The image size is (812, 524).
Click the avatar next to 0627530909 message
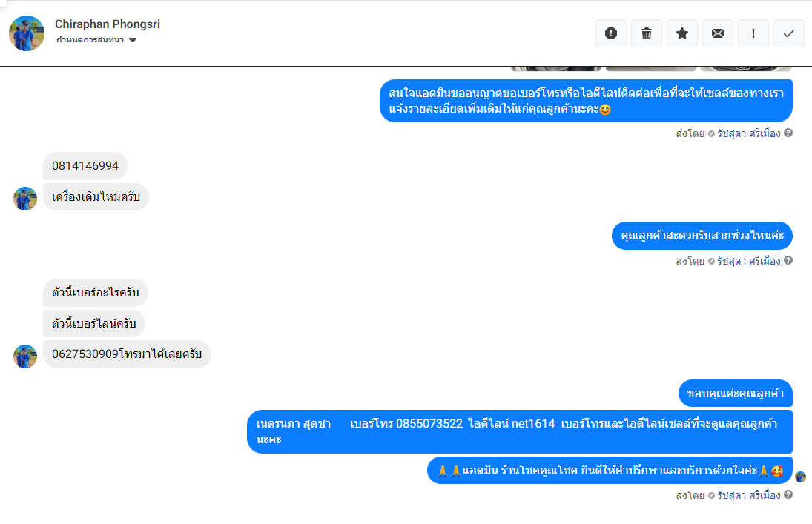click(x=25, y=356)
